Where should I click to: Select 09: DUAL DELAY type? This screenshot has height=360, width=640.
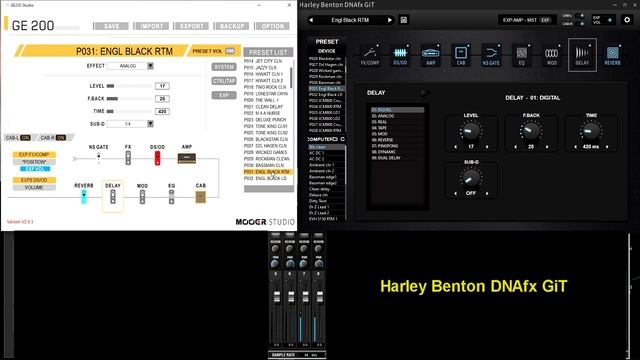click(398, 158)
